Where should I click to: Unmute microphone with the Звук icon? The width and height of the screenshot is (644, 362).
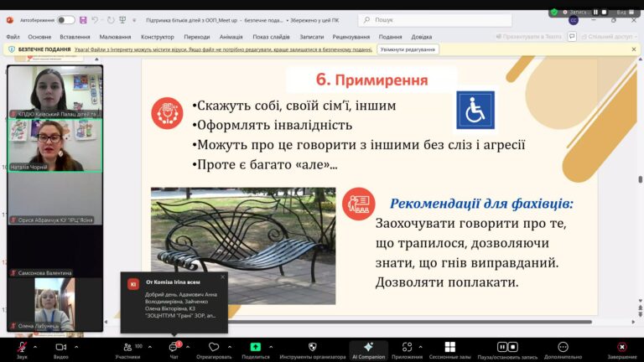pyautogui.click(x=21, y=346)
